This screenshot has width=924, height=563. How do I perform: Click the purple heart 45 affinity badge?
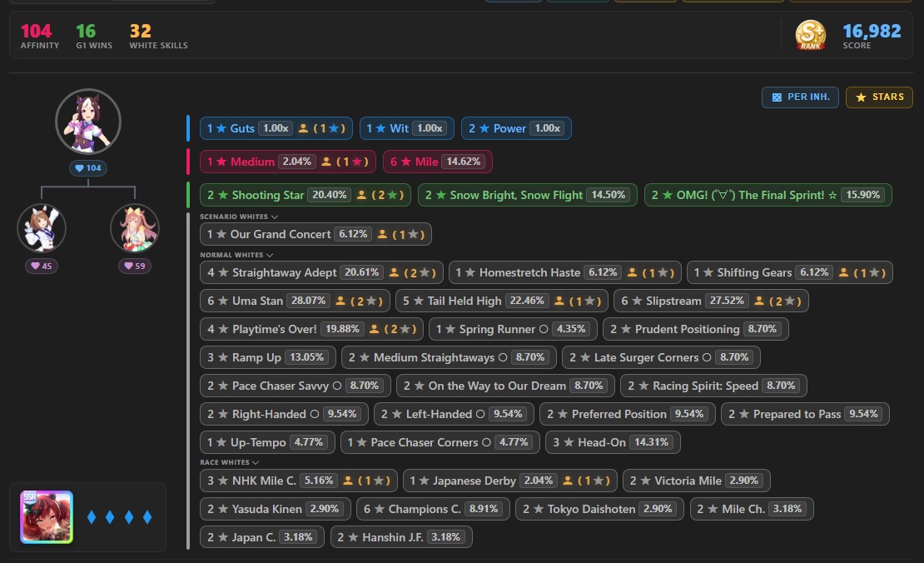click(42, 266)
